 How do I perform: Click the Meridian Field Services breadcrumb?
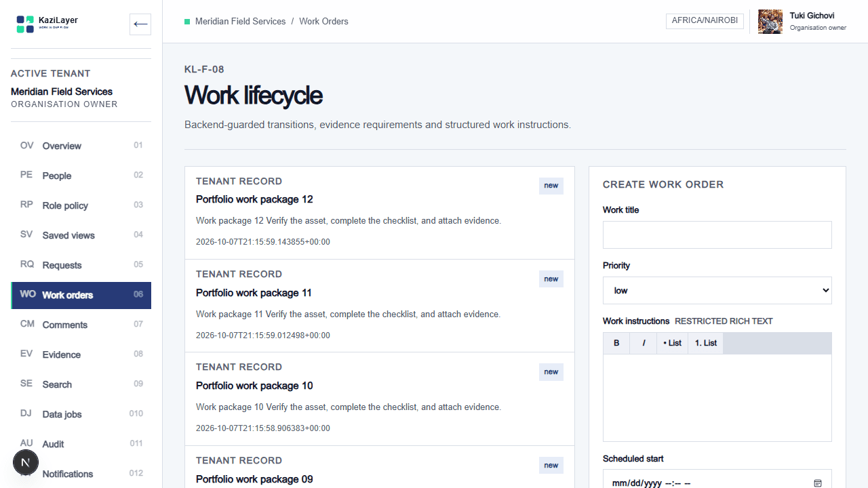point(240,22)
